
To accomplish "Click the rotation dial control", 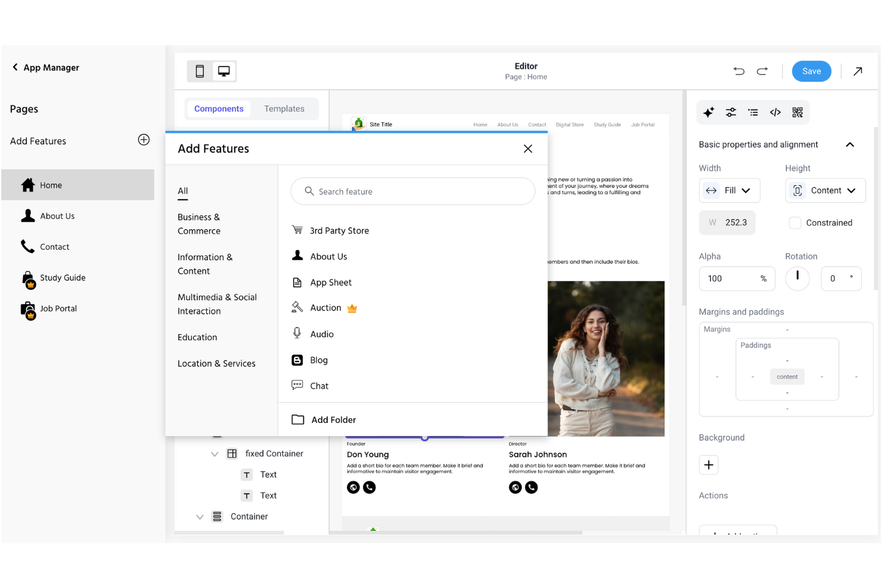I will pyautogui.click(x=797, y=278).
